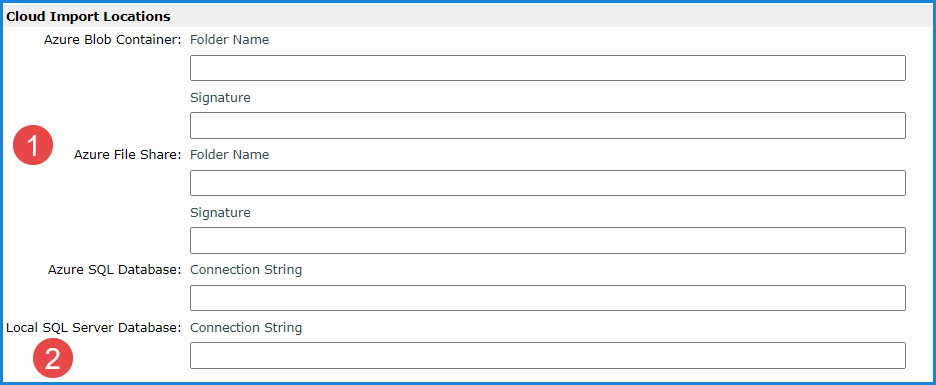Click the red number 1 callout marker
Image resolution: width=936 pixels, height=385 pixels.
coord(33,145)
